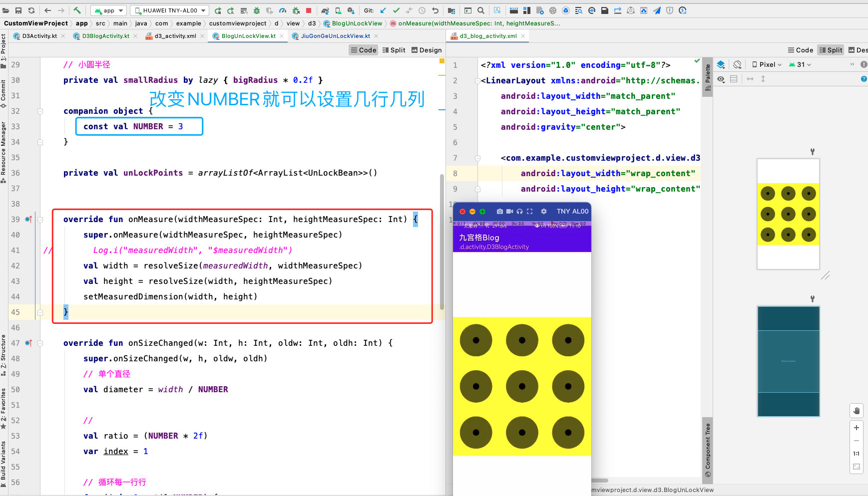The width and height of the screenshot is (868, 496).
Task: Open the app run configuration dropdown
Action: 108,10
